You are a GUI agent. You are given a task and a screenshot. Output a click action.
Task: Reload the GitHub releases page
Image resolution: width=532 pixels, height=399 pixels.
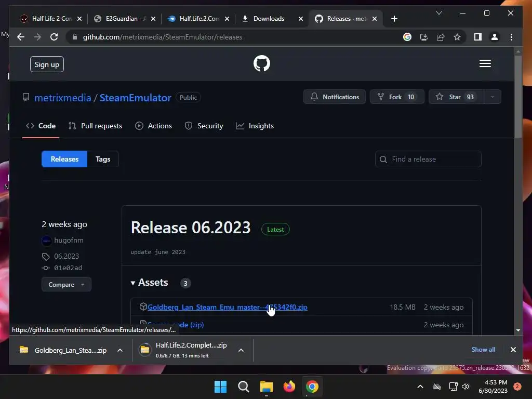tap(54, 37)
